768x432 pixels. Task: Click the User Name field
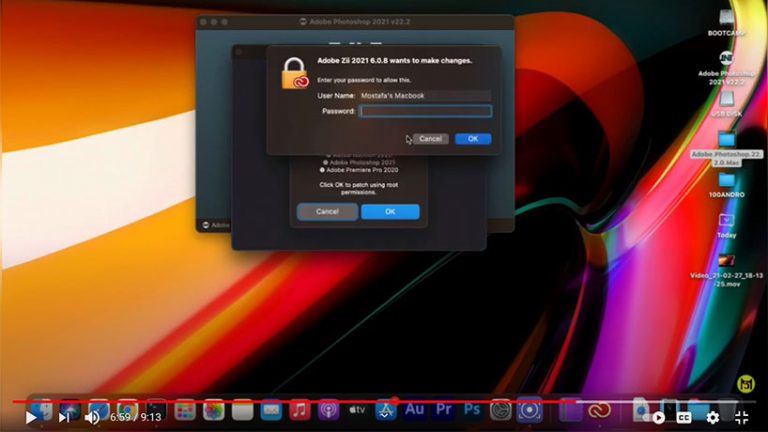[425, 96]
